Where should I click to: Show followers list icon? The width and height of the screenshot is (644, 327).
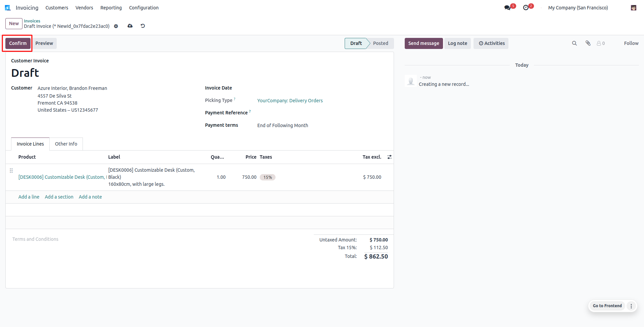tap(601, 43)
